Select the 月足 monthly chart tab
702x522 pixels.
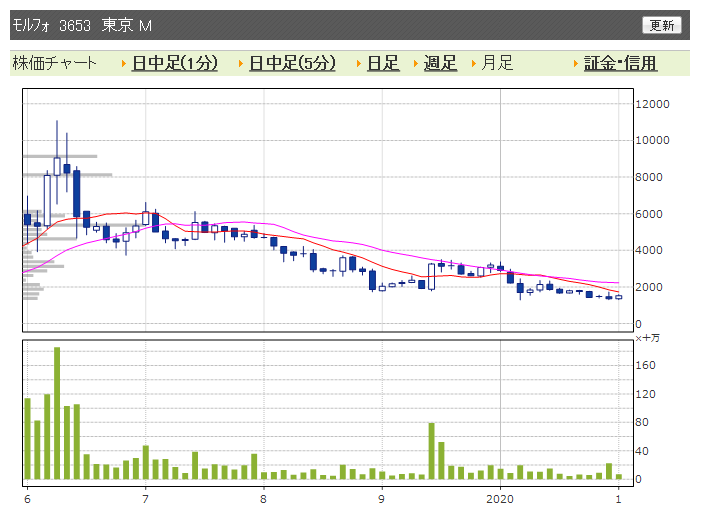pyautogui.click(x=497, y=63)
